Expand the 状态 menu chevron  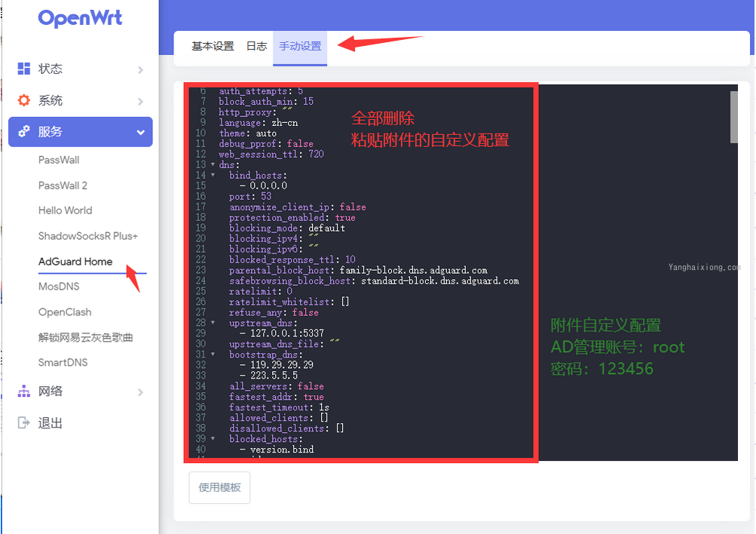(140, 70)
